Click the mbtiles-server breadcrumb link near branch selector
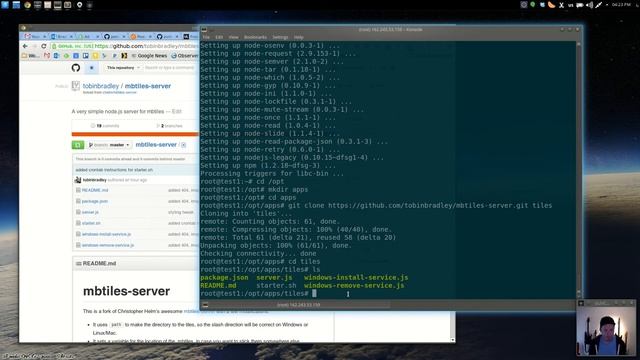Image resolution: width=640 pixels, height=360 pixels. (156, 145)
